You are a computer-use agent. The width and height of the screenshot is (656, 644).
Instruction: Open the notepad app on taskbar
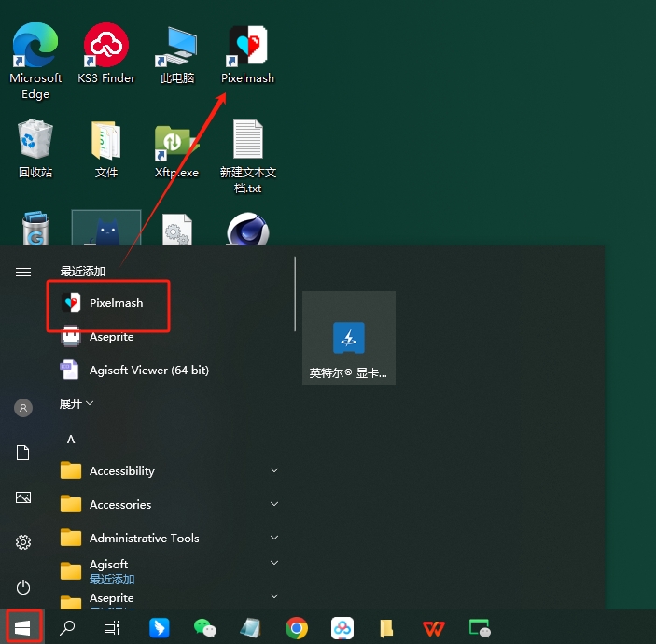[x=251, y=628]
